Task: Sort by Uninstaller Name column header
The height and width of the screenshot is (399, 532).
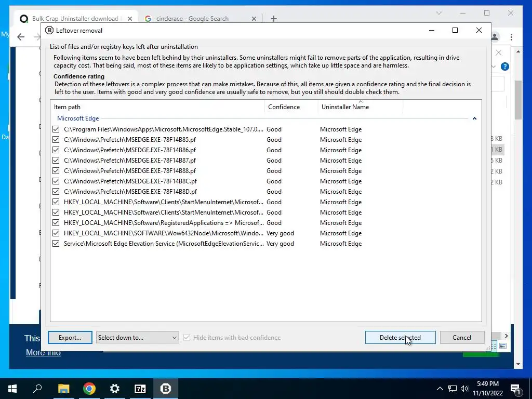Action: 361,107
